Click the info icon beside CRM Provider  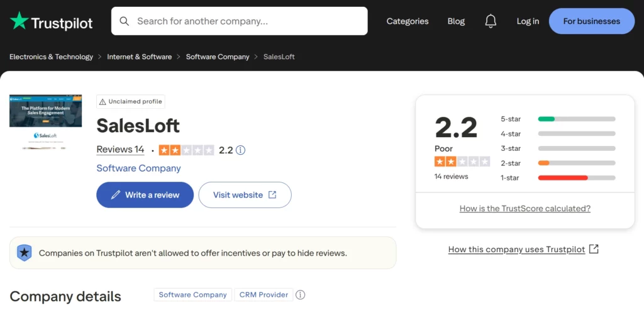pyautogui.click(x=301, y=295)
